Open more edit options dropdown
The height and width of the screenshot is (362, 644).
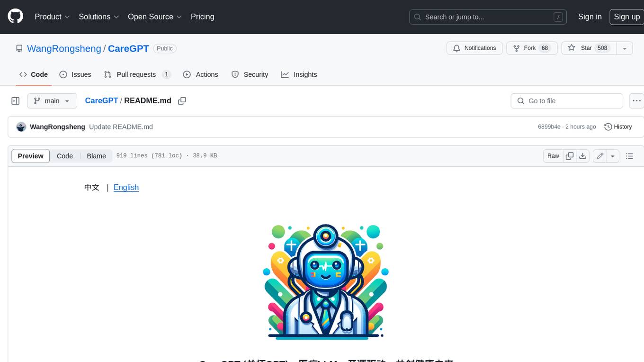coord(613,156)
